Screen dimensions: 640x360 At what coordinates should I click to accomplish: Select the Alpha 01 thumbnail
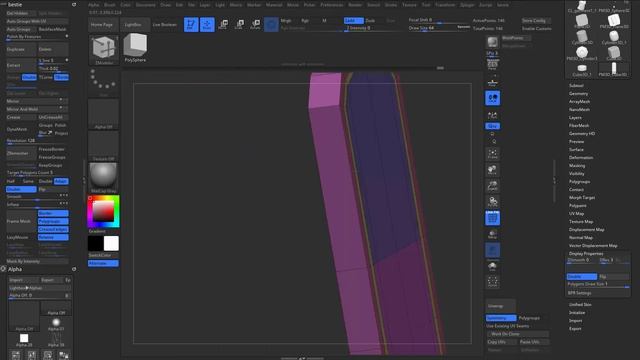[56, 325]
